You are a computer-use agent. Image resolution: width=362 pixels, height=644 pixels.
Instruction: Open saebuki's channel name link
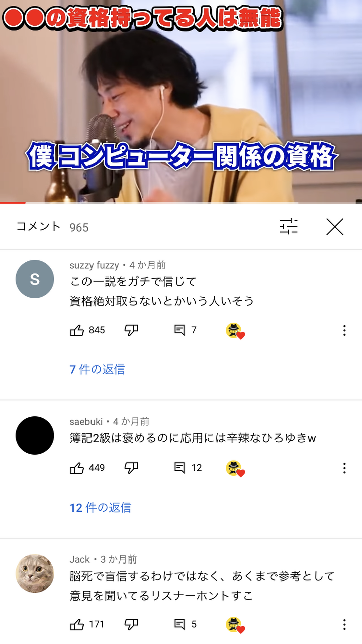click(86, 422)
